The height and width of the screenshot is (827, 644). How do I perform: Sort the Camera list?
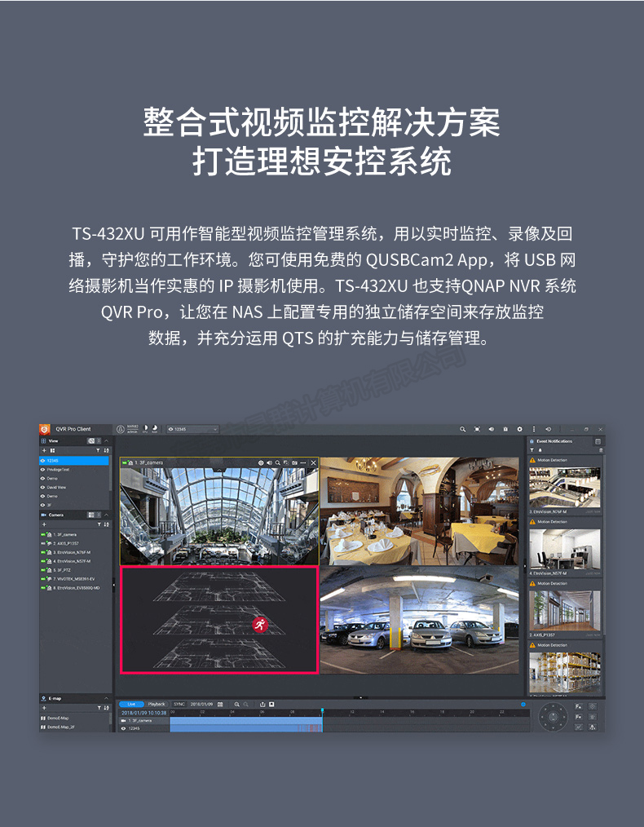click(x=106, y=524)
